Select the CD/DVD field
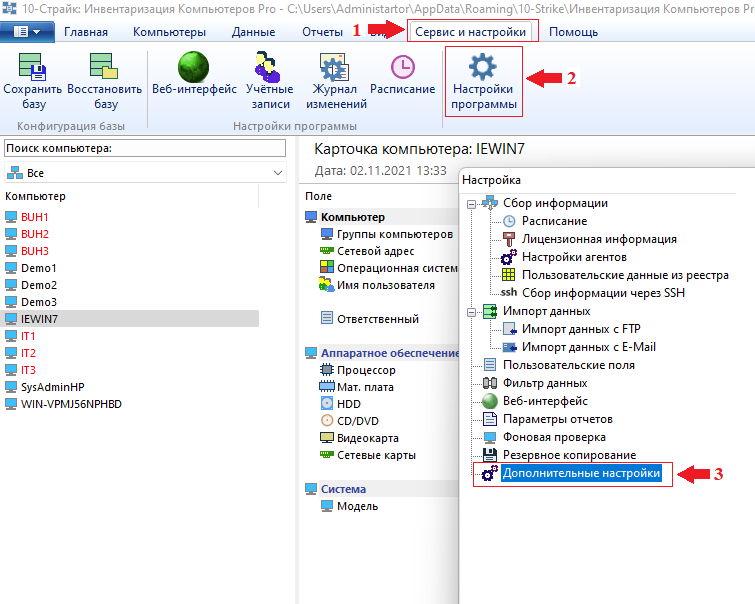 pyautogui.click(x=358, y=421)
